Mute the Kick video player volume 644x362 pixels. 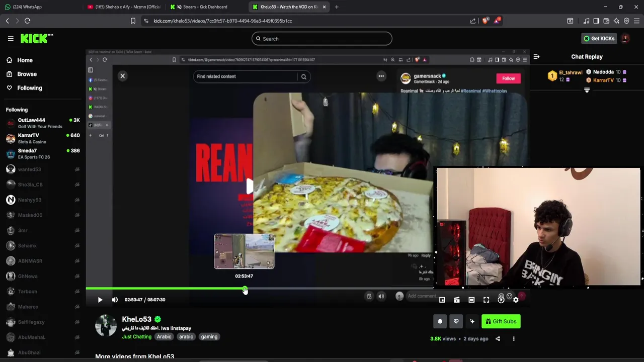(x=115, y=300)
